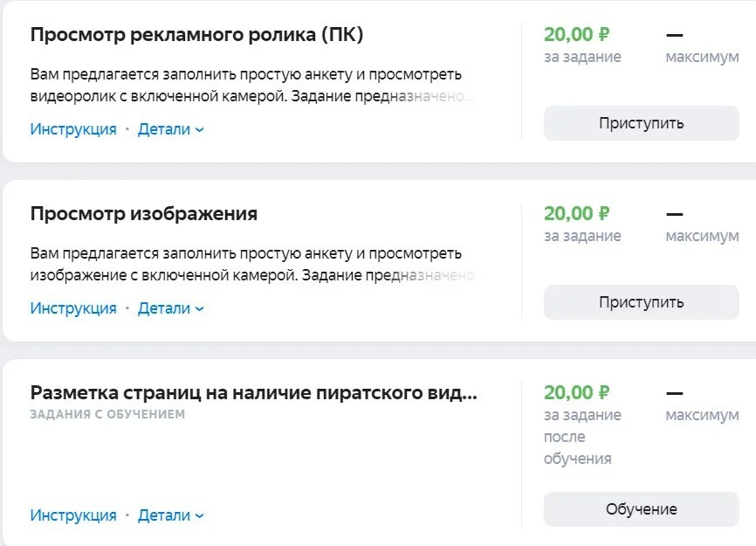Click 20,00 ₽ price of рекламного ролика task
Viewport: 756px width, 546px height.
[576, 35]
